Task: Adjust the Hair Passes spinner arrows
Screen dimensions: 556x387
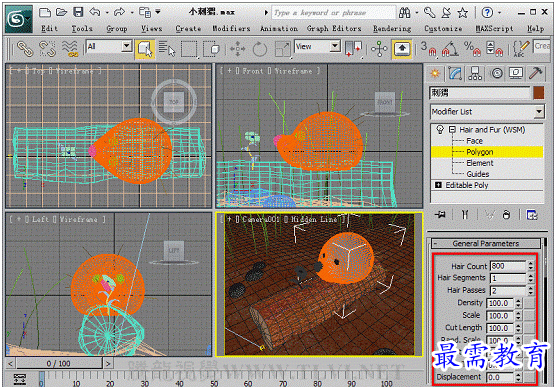Action: (530, 291)
